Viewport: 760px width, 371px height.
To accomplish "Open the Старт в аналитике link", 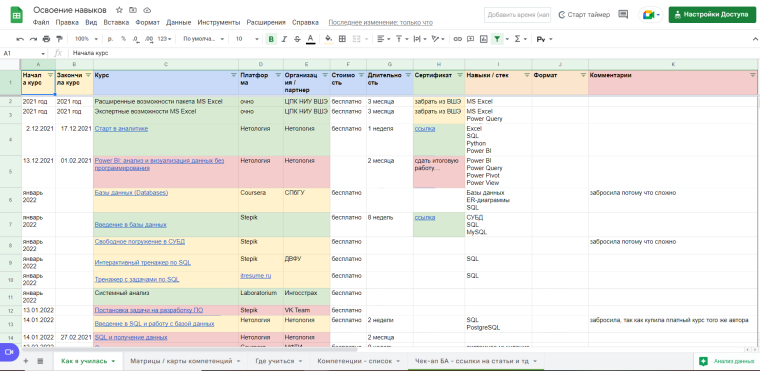I will pyautogui.click(x=122, y=129).
